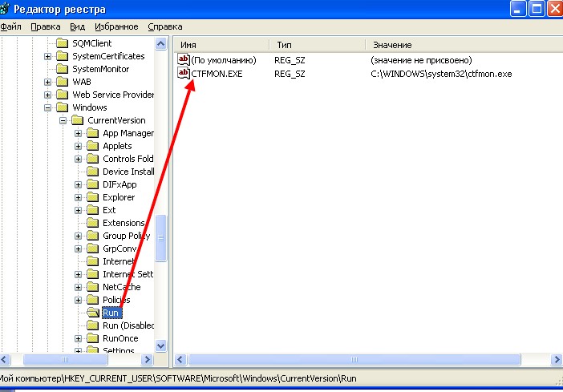Select the DIFxApp key
563x392 pixels.
tap(119, 185)
